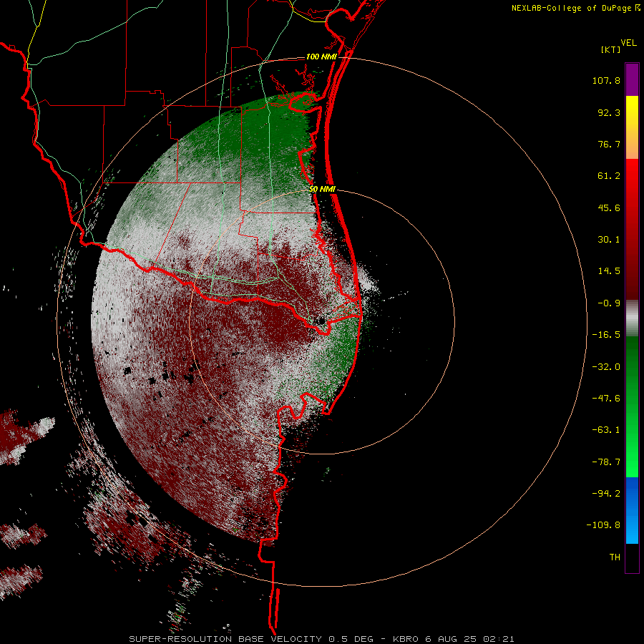Viewport: 644px width, 644px height.
Task: Click the gray near-zero segment of color bar
Action: (x=632, y=318)
